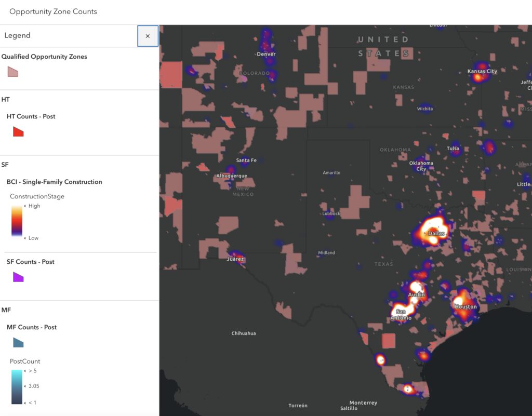Click BCI - Single-Family Construction layer name
Image resolution: width=532 pixels, height=416 pixels.
[x=54, y=182]
